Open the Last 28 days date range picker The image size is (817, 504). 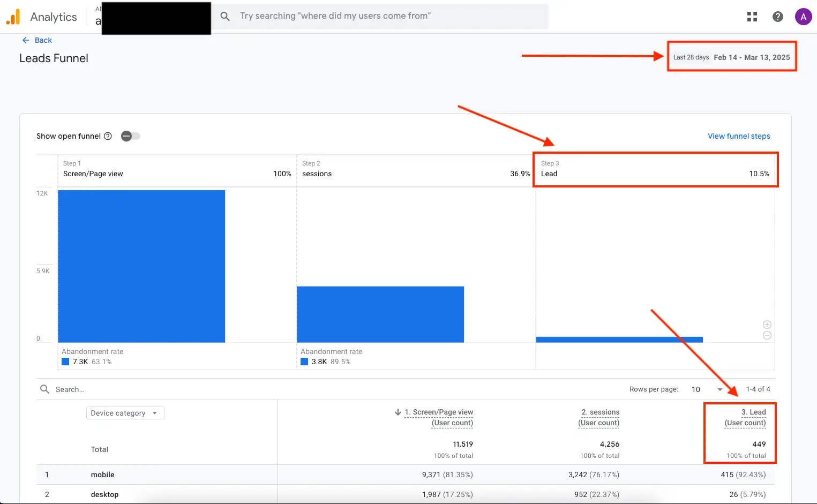[x=732, y=57]
